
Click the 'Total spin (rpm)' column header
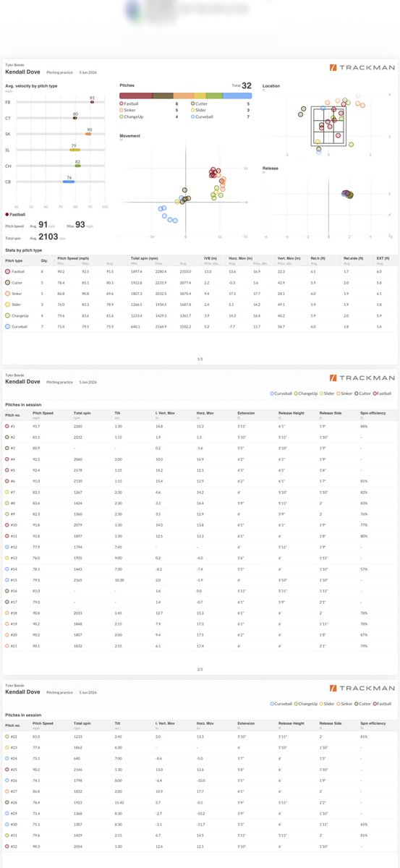[144, 258]
